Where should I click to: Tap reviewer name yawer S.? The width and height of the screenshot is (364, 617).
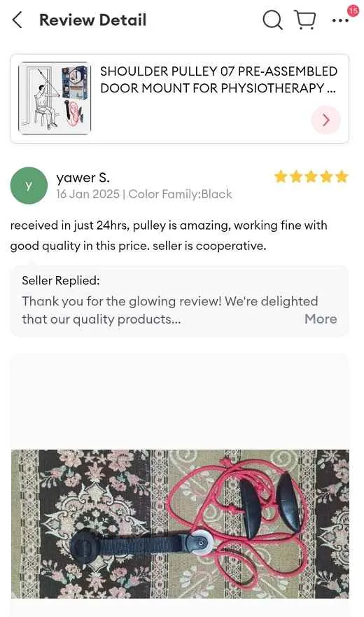pyautogui.click(x=83, y=178)
